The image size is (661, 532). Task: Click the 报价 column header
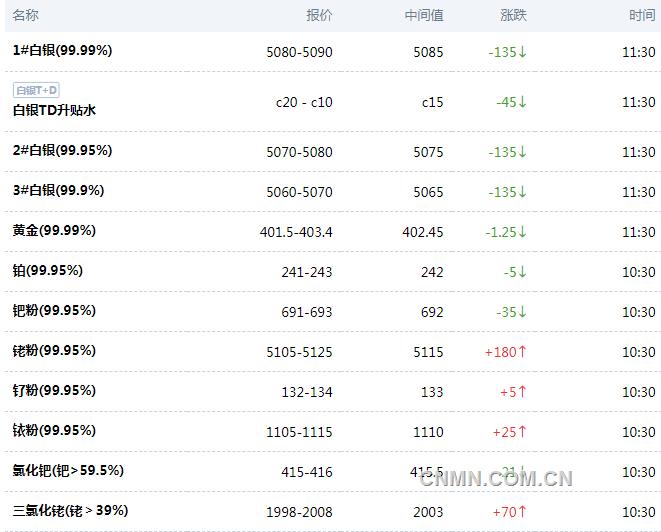coord(319,15)
